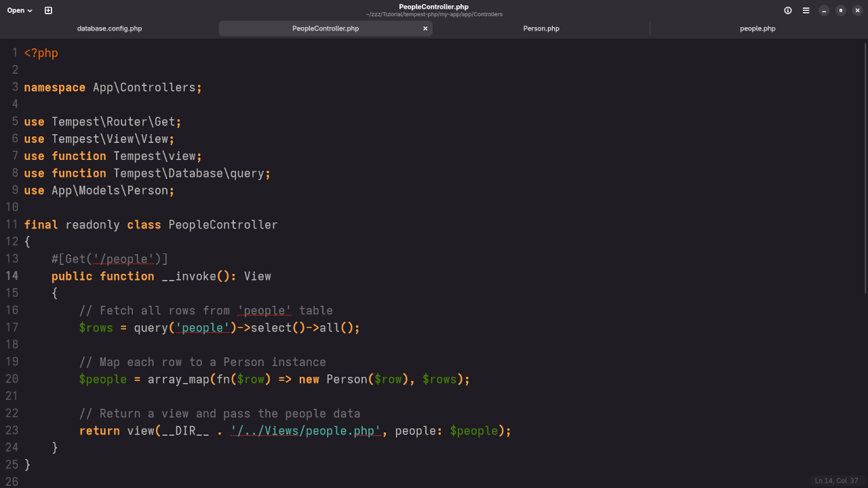Close the text editor window
The width and height of the screenshot is (868, 488).
858,10
